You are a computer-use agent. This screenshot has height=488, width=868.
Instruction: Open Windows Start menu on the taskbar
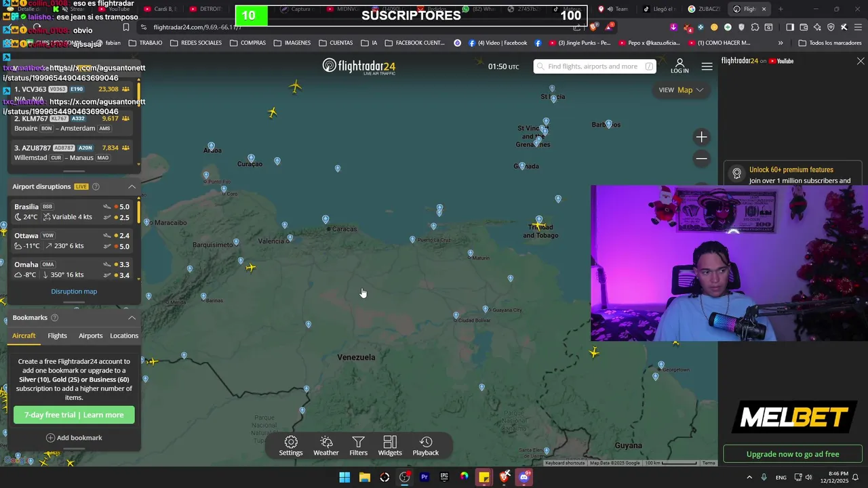pos(344,477)
